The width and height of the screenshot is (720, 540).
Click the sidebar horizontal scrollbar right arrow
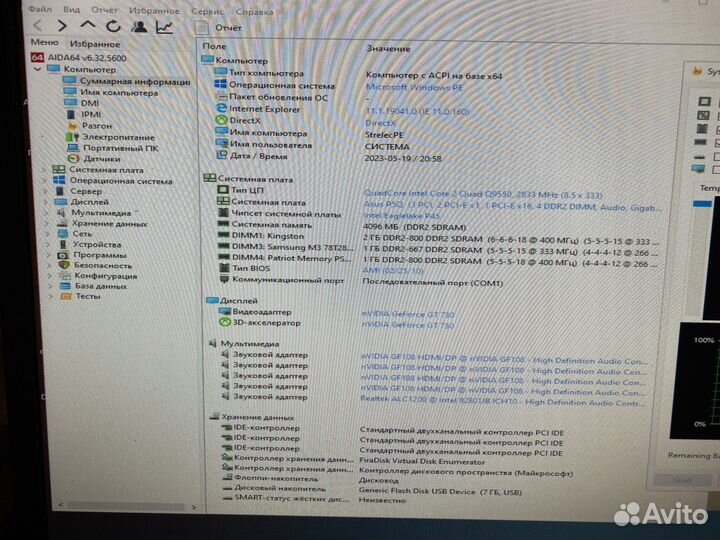(x=193, y=507)
